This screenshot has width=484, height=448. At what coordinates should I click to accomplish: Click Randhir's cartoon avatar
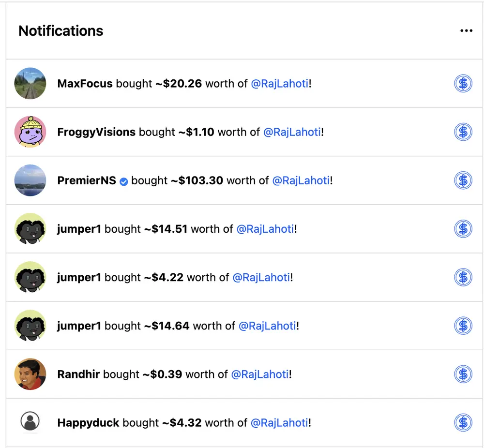pyautogui.click(x=30, y=374)
